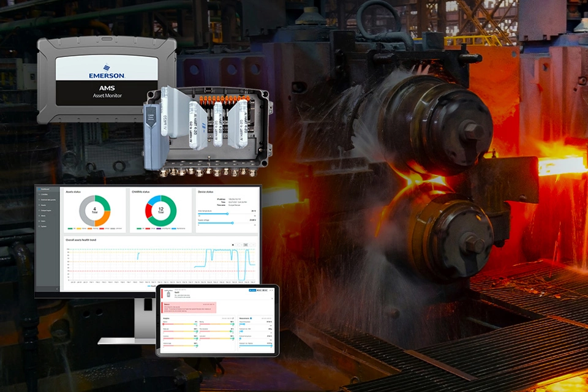Click orange Warning segment of Assets donut
This screenshot has width=588, height=392.
click(x=103, y=219)
